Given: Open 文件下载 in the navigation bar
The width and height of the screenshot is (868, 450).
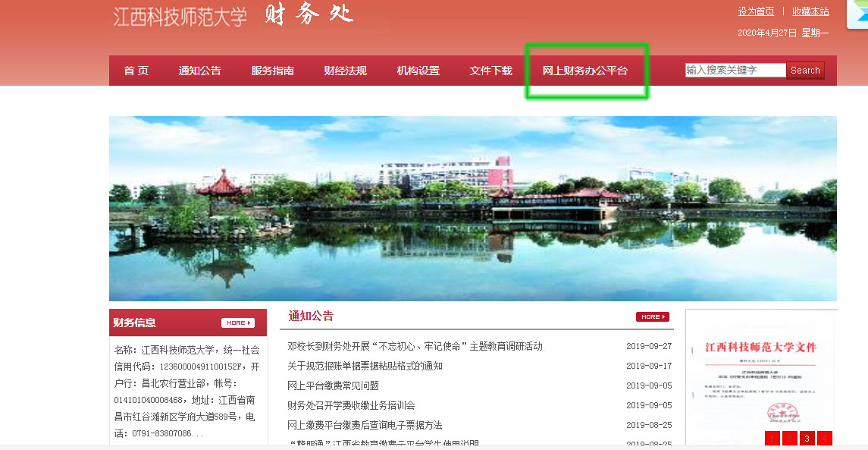Looking at the screenshot, I should 491,71.
